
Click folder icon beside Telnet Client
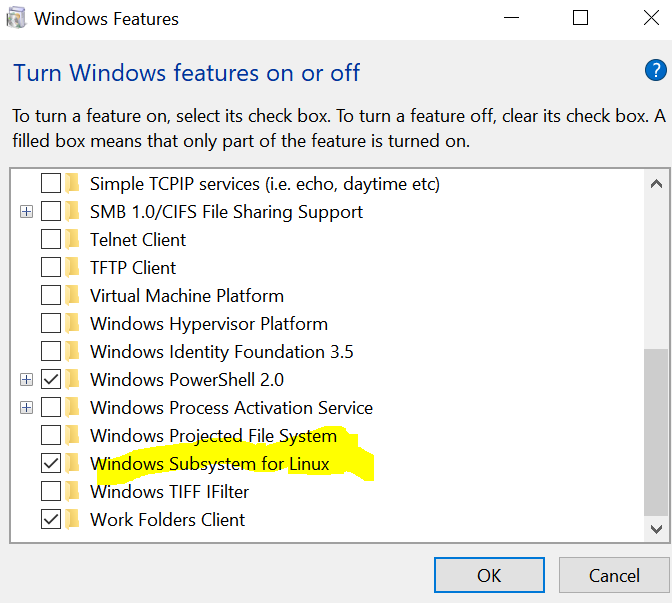72,240
